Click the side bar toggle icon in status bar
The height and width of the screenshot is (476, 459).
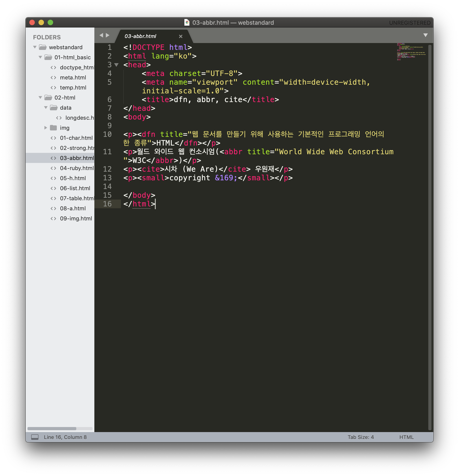(x=35, y=437)
